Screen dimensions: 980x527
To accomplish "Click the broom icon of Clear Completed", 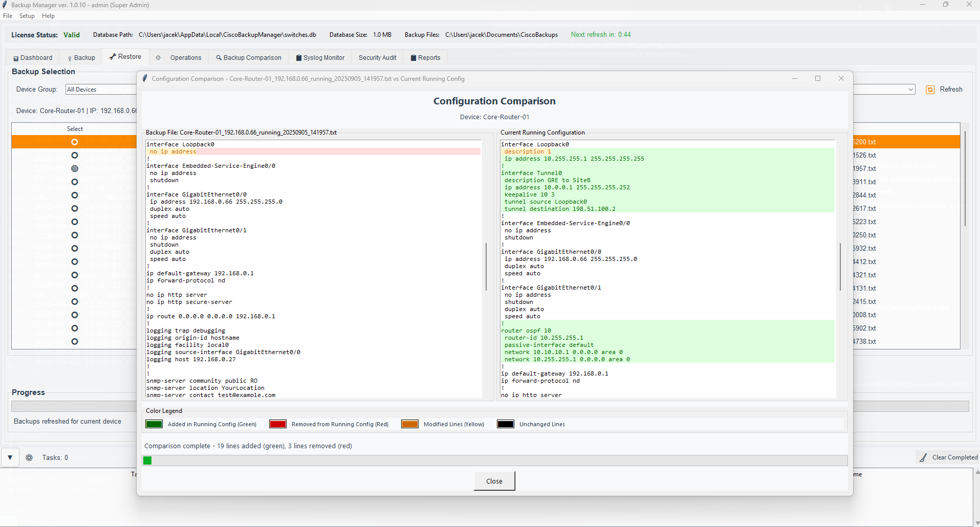I will 923,457.
